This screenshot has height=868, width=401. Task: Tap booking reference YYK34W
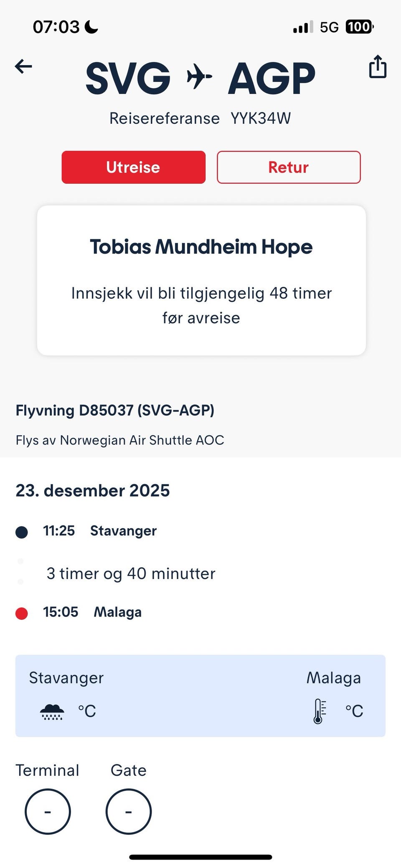(261, 119)
